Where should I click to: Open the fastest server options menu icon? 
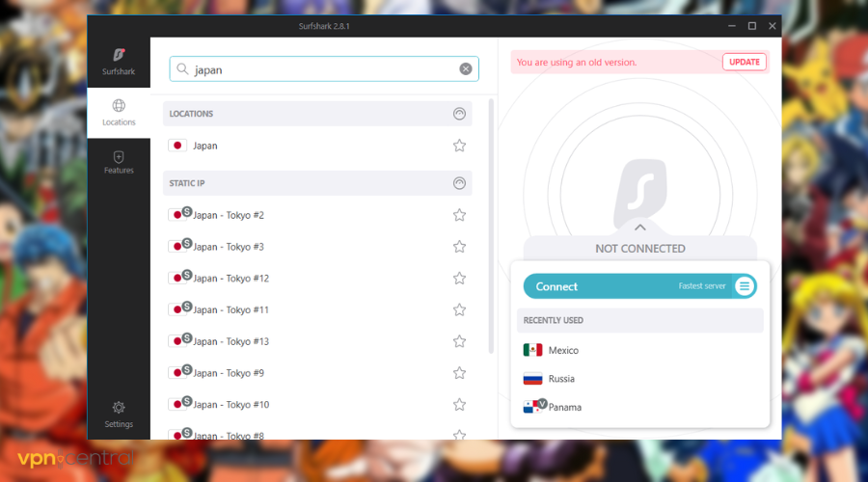(744, 286)
